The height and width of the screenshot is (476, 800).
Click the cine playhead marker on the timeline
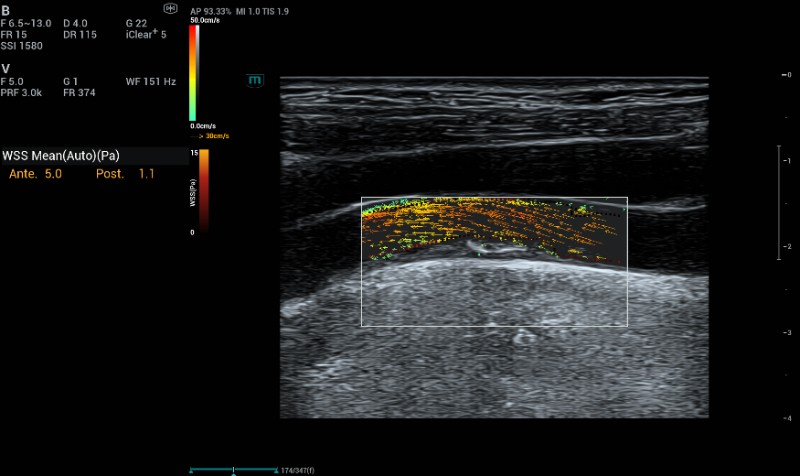click(233, 469)
